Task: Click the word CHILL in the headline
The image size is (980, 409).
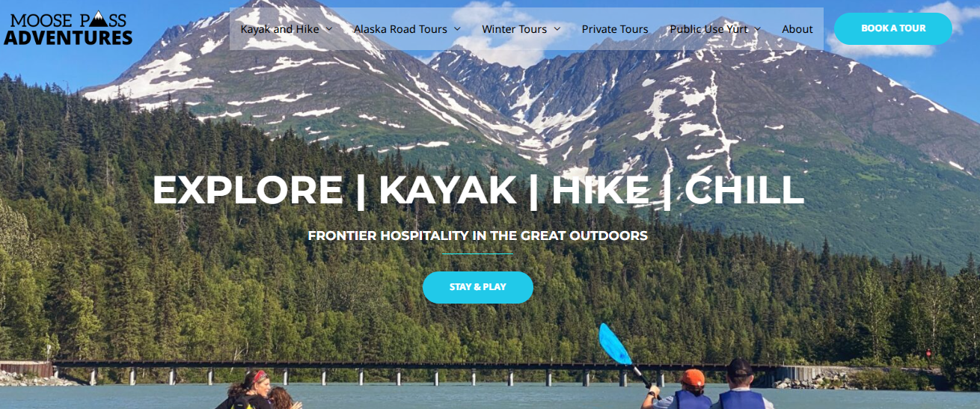Action: point(744,190)
